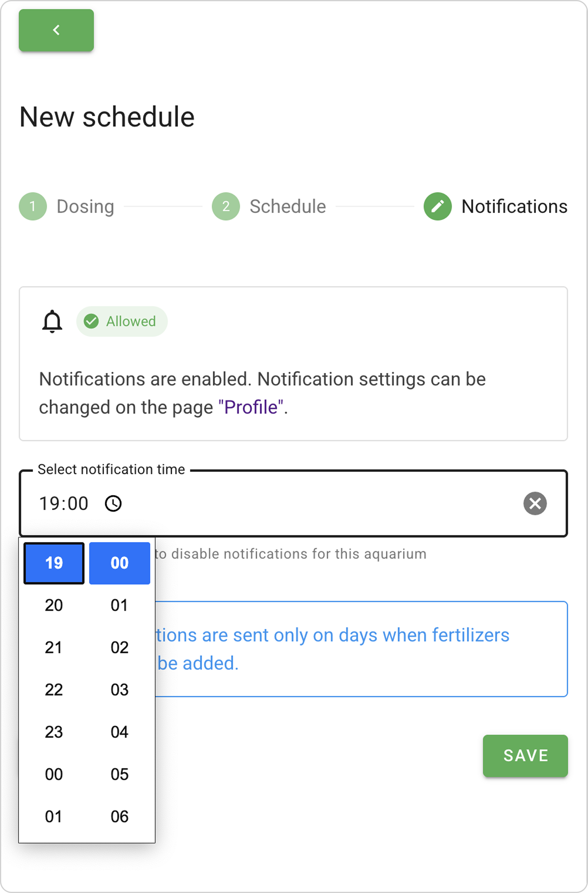Click the clock icon in time field

113,504
